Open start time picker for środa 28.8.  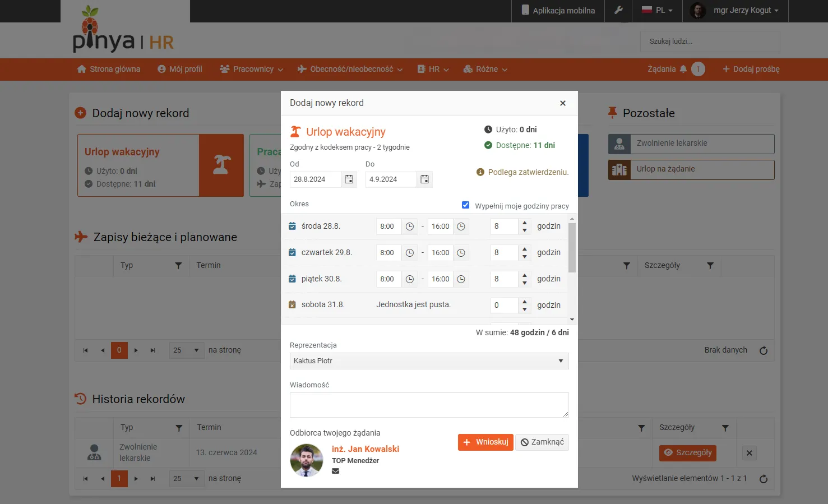point(410,226)
